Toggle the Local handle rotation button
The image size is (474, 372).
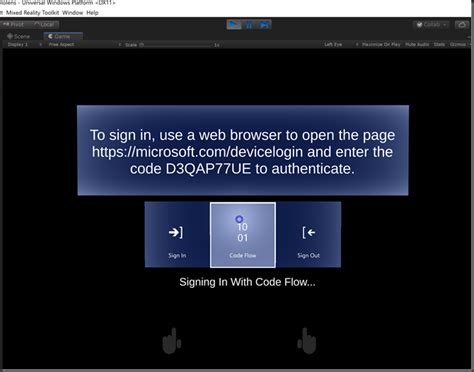[45, 25]
